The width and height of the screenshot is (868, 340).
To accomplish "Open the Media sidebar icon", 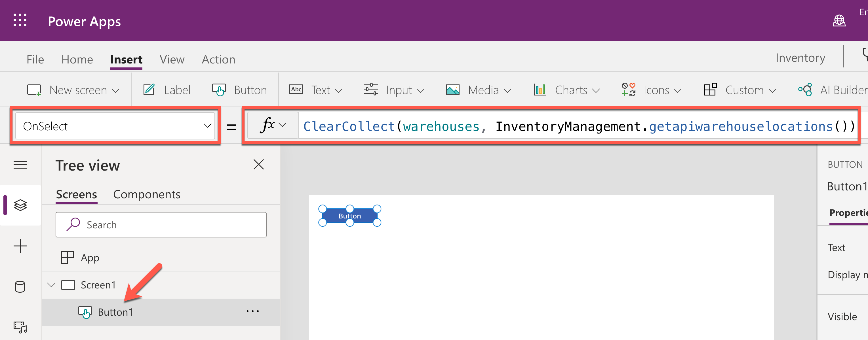I will pos(20,327).
